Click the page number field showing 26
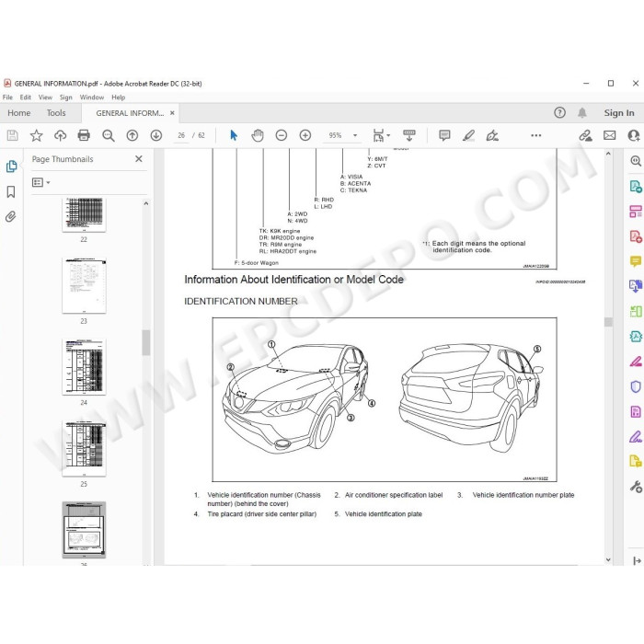Viewport: 644px width, 644px height. click(181, 135)
